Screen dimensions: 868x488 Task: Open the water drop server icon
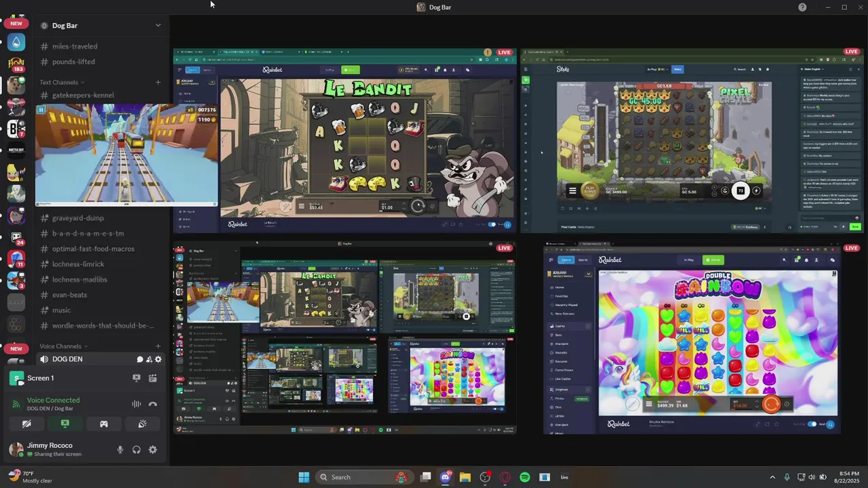tap(16, 42)
